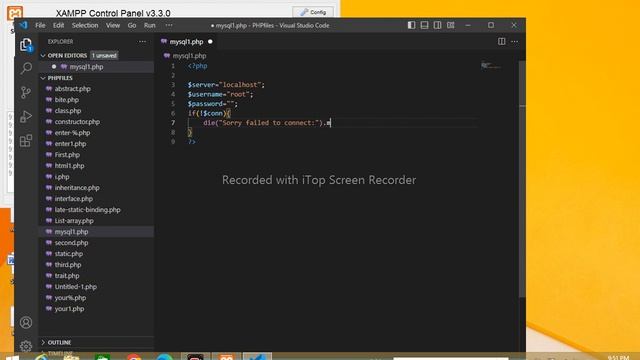The height and width of the screenshot is (360, 640).
Task: Click the 1 unsaved badge in Open Editors
Action: [x=104, y=56]
